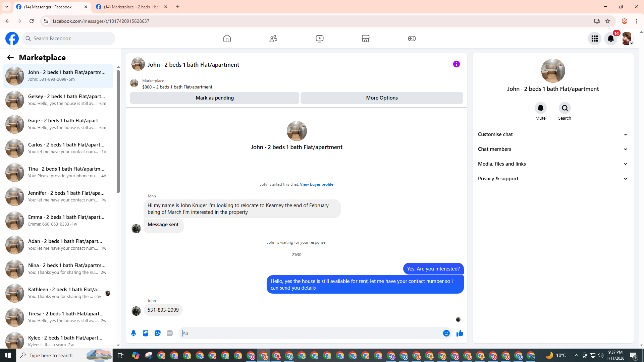Image resolution: width=644 pixels, height=362 pixels.
Task: Open the taskbar volume control
Action: [x=601, y=355]
